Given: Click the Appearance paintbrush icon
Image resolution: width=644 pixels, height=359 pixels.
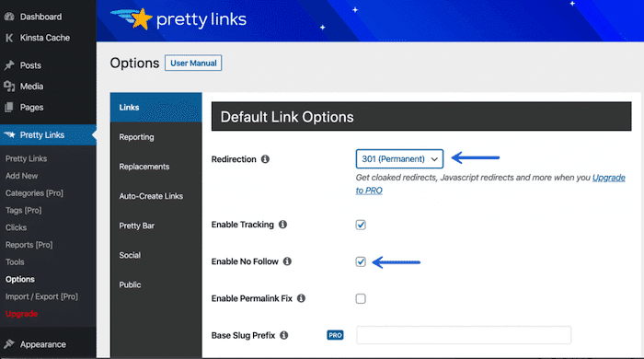Looking at the screenshot, I should [x=9, y=344].
